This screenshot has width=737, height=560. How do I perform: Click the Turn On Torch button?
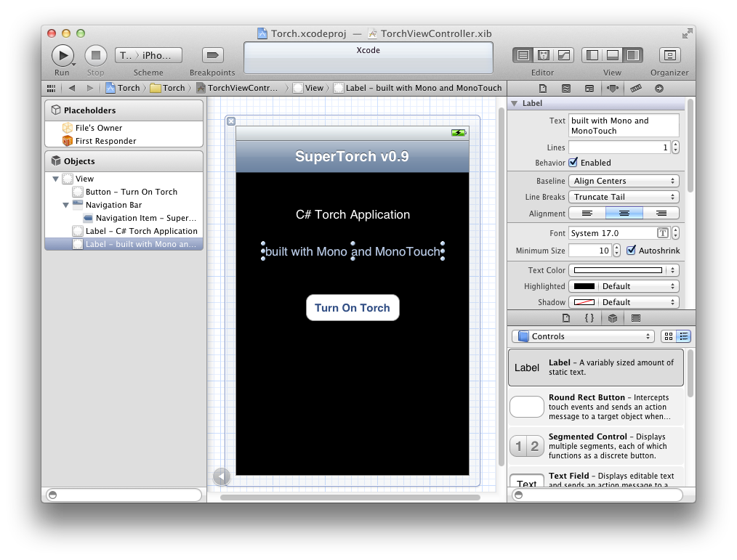(353, 307)
